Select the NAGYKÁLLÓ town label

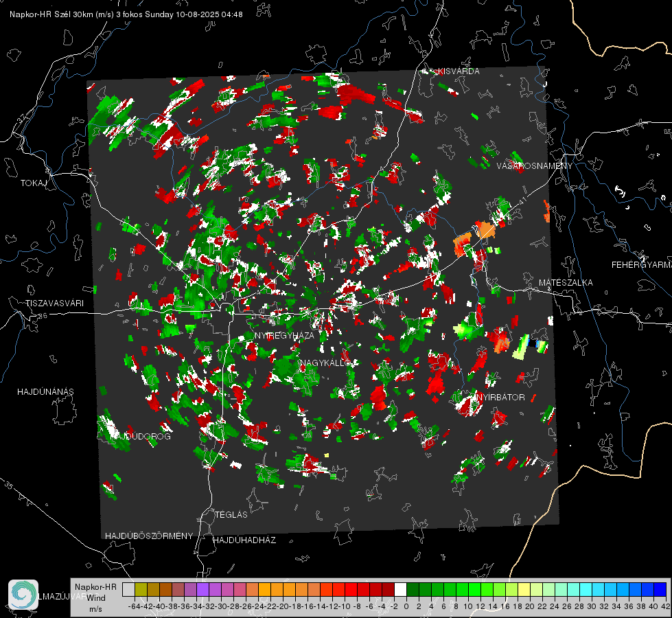[x=325, y=363]
